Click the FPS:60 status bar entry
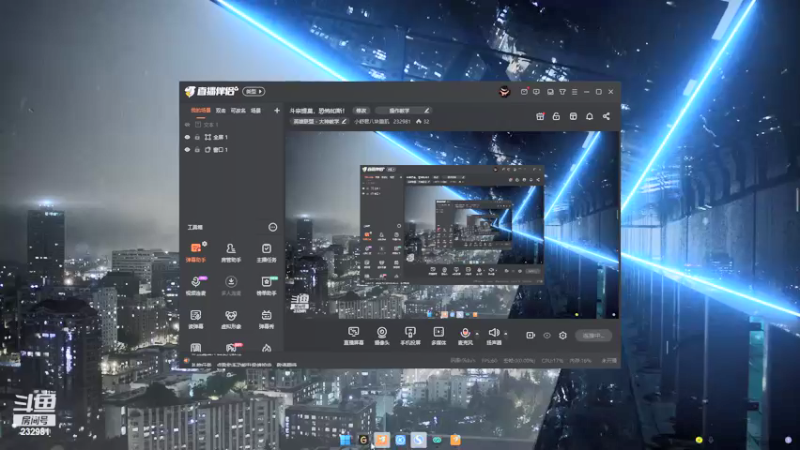Viewport: 800px width, 450px height. point(489,361)
